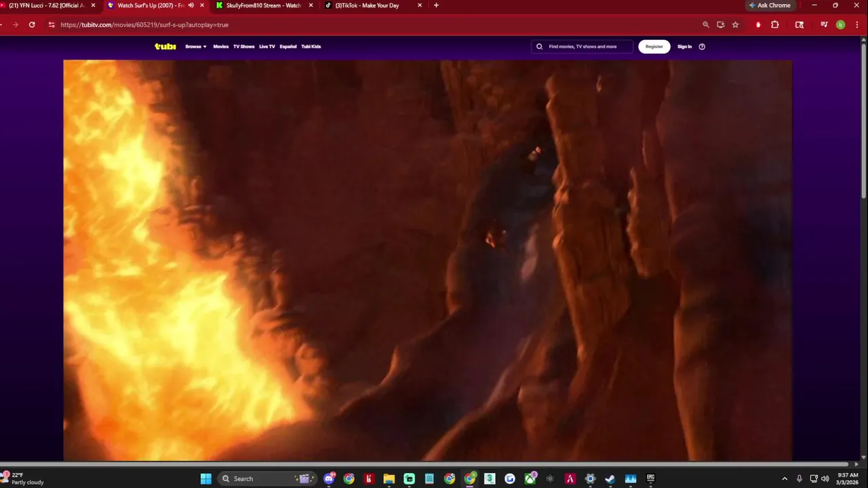
Task: Click the Tubi search input field
Action: click(x=583, y=47)
